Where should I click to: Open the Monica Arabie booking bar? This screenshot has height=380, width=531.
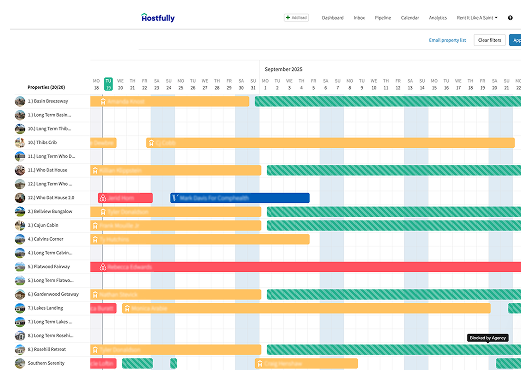tap(306, 308)
